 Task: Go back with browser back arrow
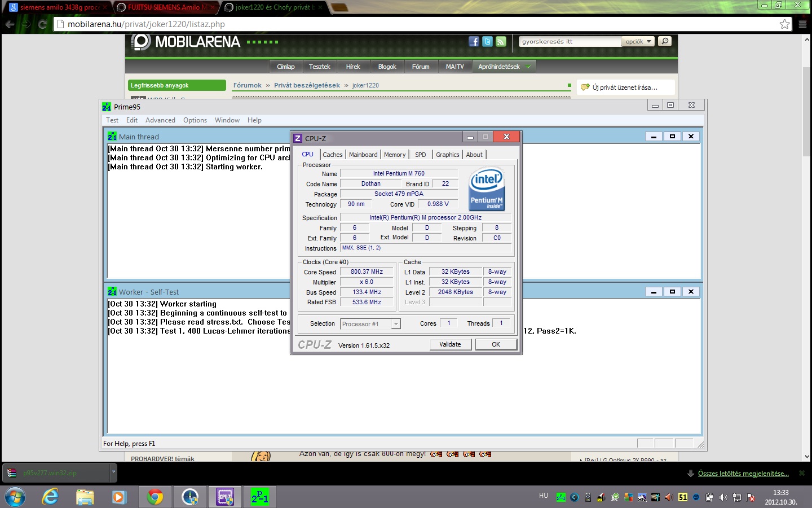(x=10, y=24)
